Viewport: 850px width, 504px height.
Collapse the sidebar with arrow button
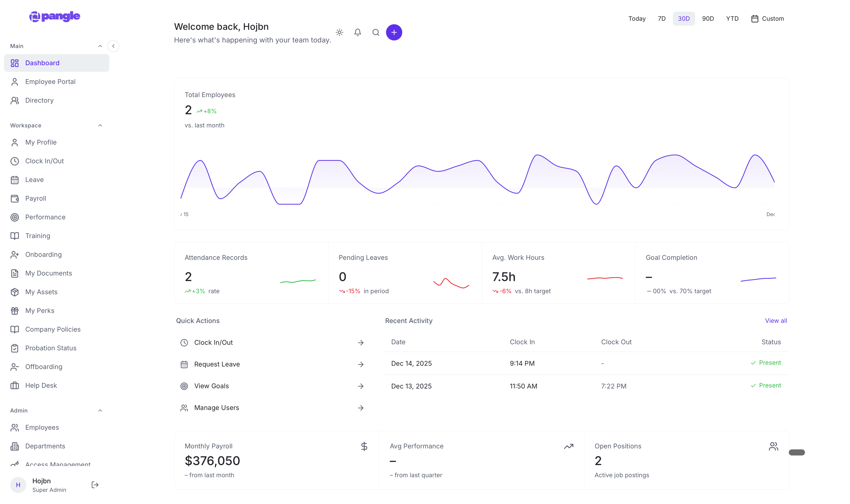113,46
